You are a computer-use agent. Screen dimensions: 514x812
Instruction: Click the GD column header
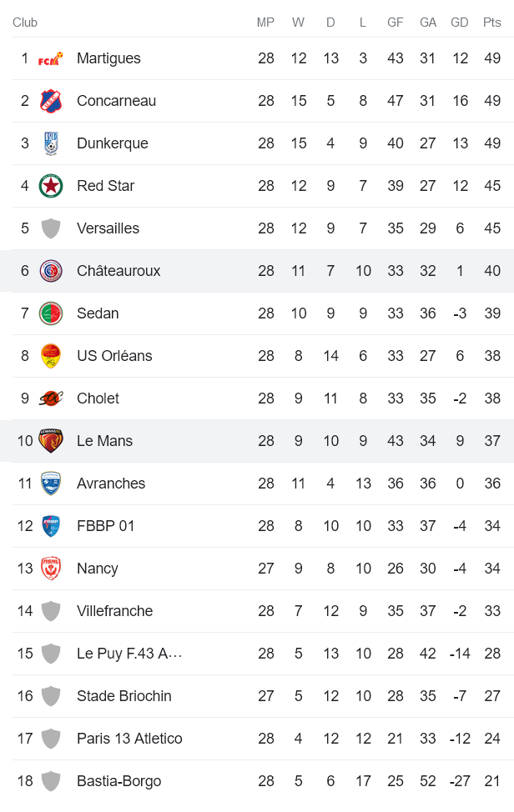[460, 23]
